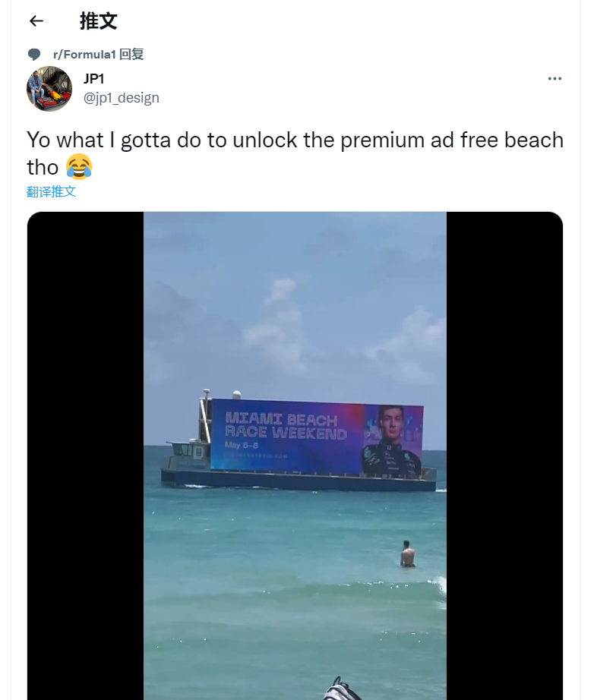Image resolution: width=594 pixels, height=700 pixels.
Task: Play the beach billboard video
Action: [x=295, y=456]
